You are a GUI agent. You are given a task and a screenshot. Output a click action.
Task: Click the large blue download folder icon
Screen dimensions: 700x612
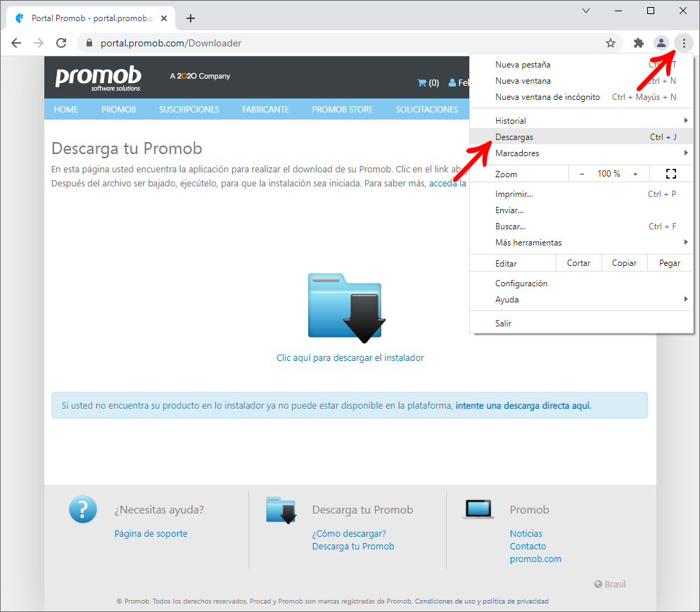(346, 308)
